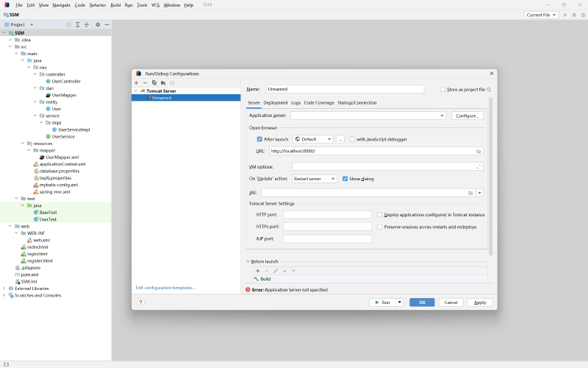Click the VM options input field
588x368 pixels.
point(387,167)
